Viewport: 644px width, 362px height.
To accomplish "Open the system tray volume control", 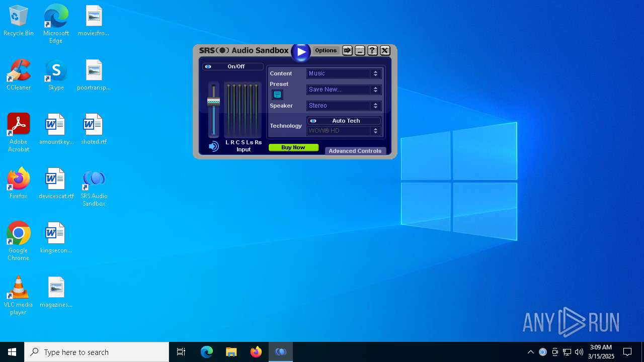I will (x=579, y=352).
